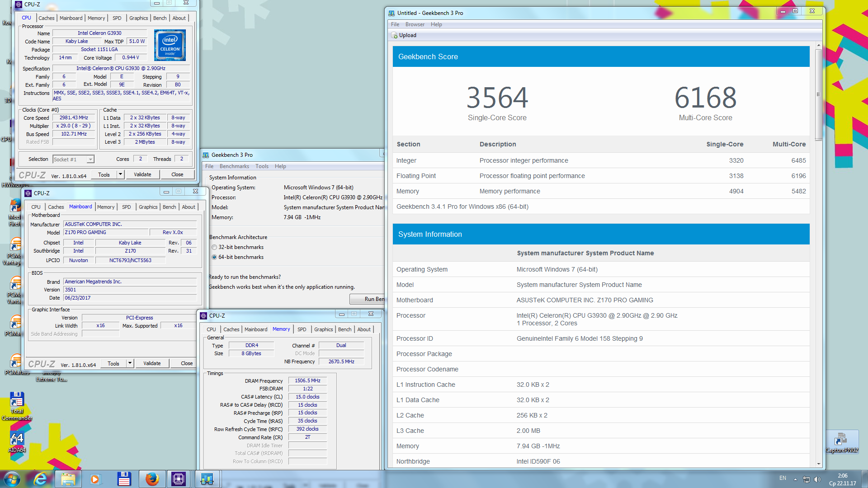This screenshot has width=868, height=488.
Task: Click the Upload icon in Geekbench results
Action: click(394, 35)
